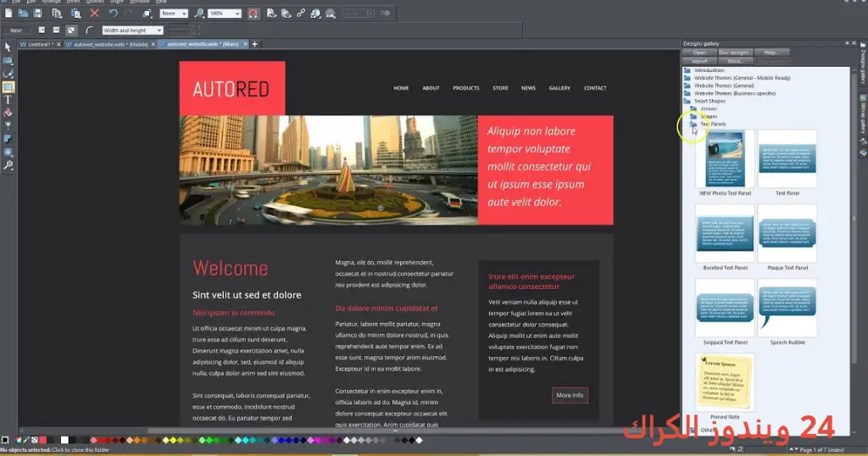Image resolution: width=868 pixels, height=456 pixels.
Task: Click the Disc designs button
Action: tap(735, 53)
